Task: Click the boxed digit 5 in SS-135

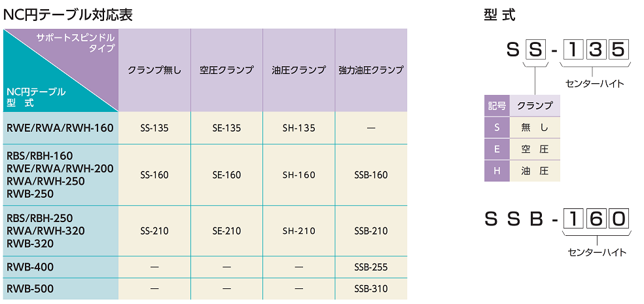Action: [x=618, y=49]
